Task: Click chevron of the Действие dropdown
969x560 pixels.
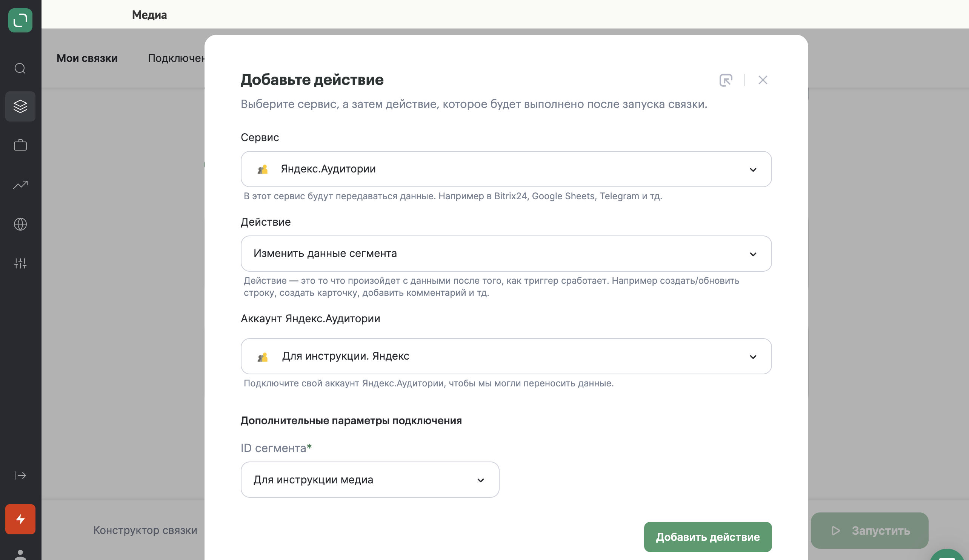Action: tap(753, 254)
